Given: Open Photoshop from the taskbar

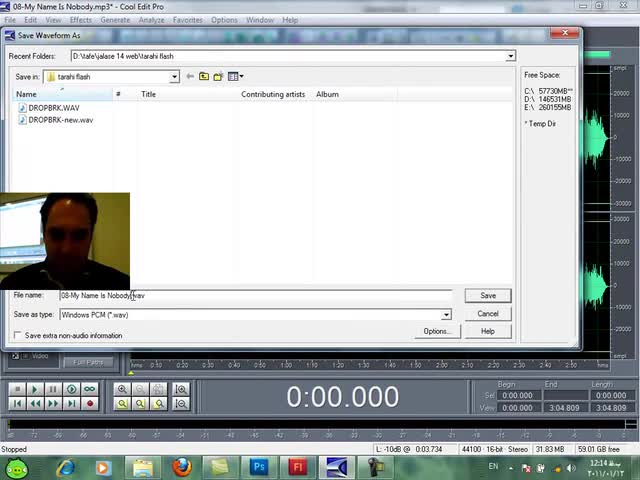Looking at the screenshot, I should click(x=259, y=467).
